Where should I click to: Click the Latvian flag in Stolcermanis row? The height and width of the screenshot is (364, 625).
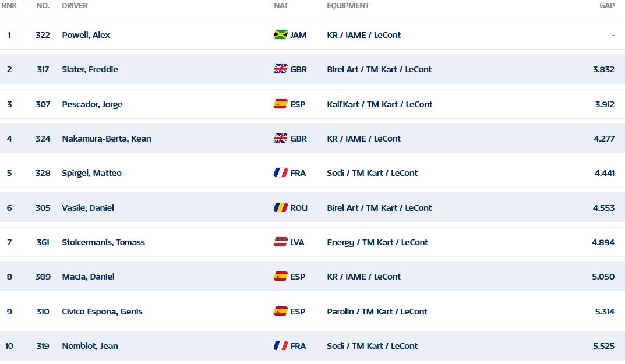click(281, 242)
